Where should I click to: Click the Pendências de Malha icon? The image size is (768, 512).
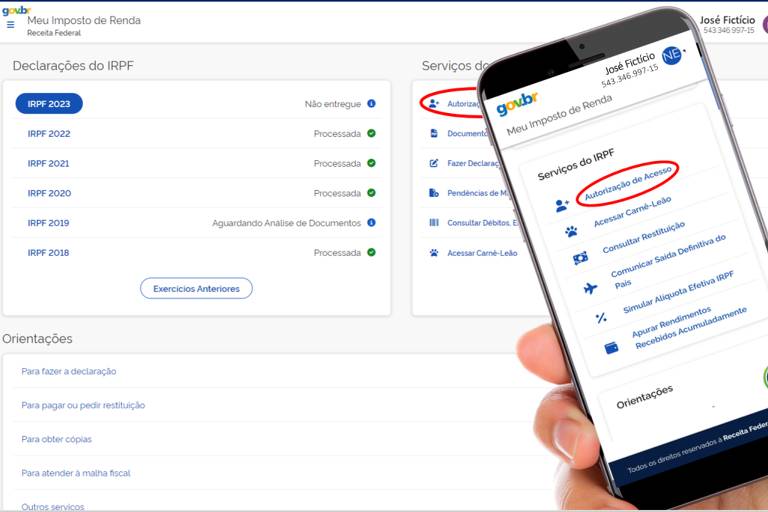tap(434, 193)
